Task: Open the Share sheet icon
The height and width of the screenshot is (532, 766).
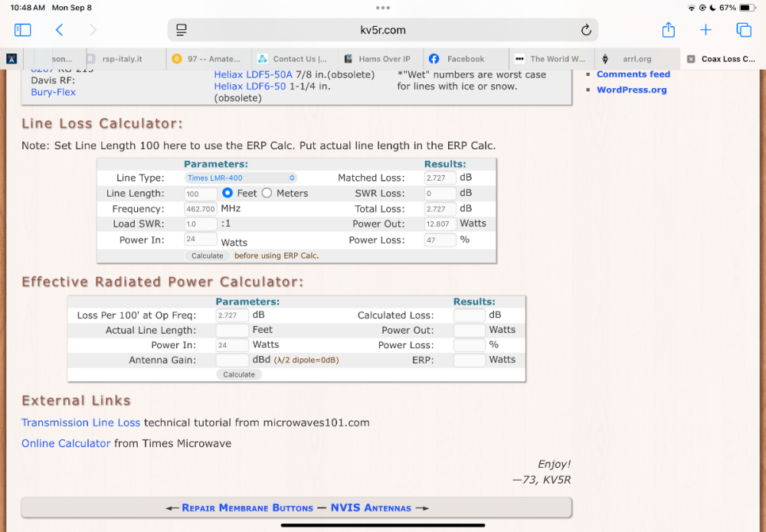Action: (x=668, y=30)
